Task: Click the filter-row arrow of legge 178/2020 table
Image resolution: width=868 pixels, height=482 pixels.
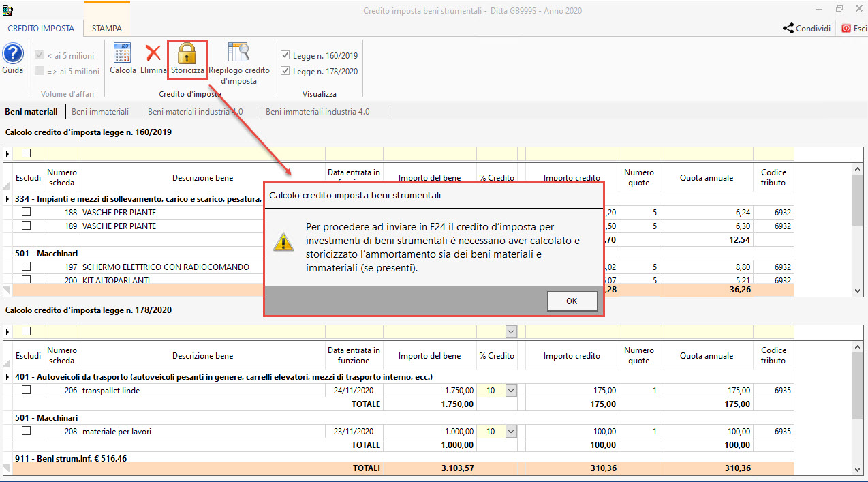Action: coord(8,331)
